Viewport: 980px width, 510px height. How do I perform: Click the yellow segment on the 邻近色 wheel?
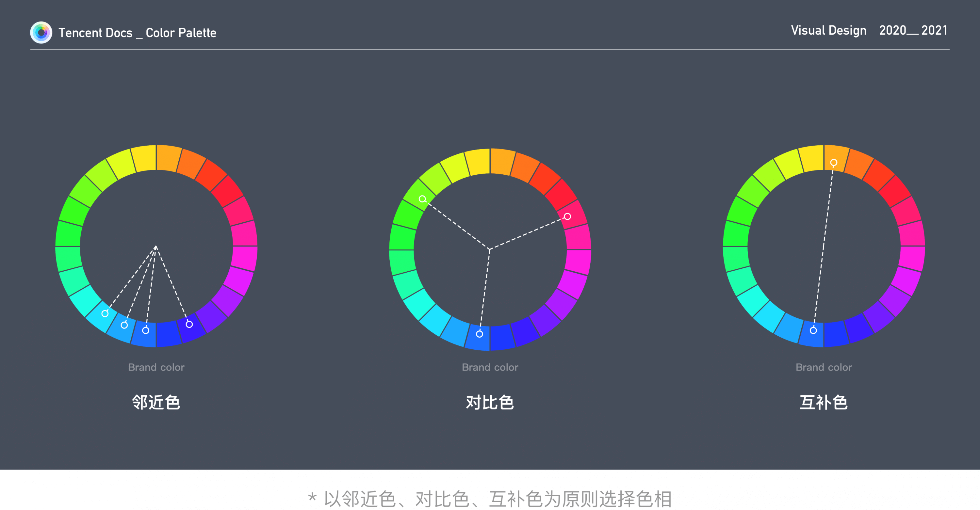[145, 158]
